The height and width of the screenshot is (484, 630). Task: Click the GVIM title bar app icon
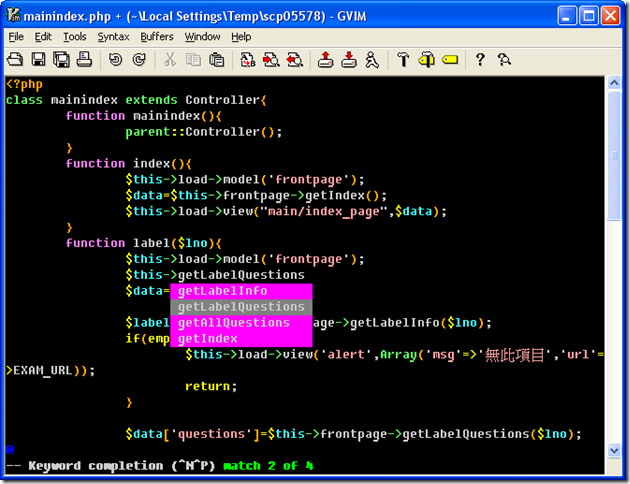13,15
